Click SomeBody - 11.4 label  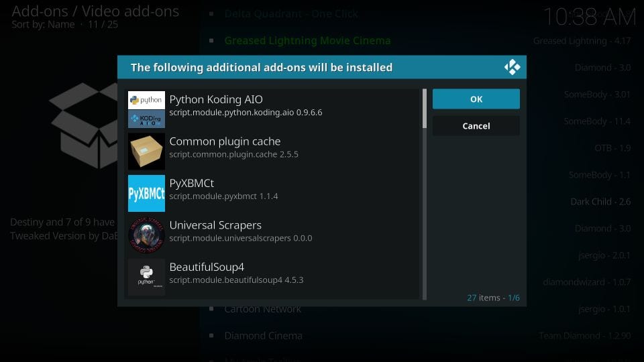(597, 121)
